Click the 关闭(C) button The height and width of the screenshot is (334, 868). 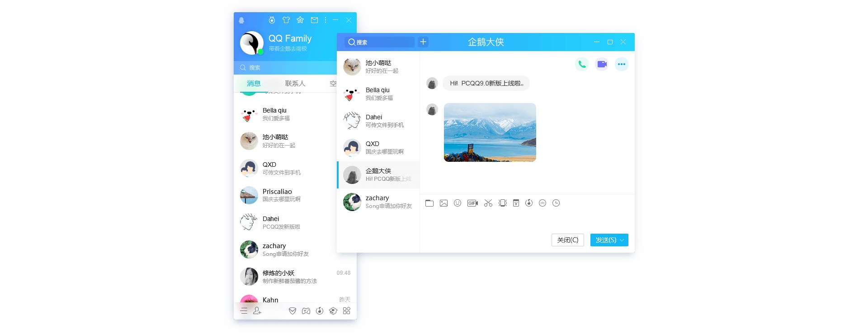click(x=568, y=240)
